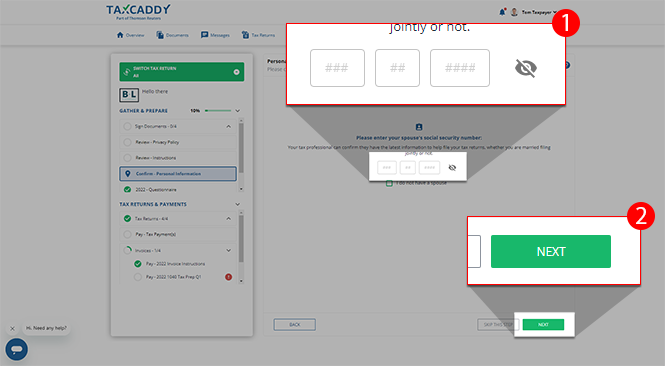Toggle the small crossed-eye icon beside SSN fields

coord(452,168)
